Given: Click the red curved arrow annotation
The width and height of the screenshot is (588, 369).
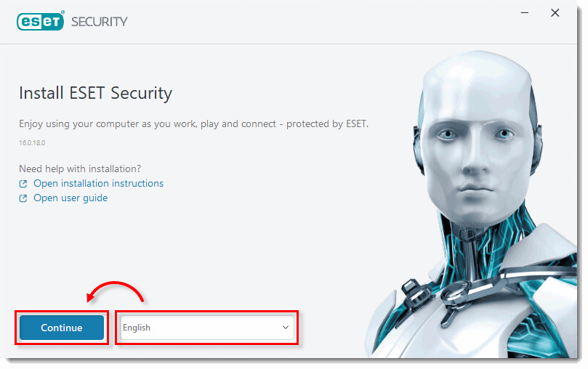Looking at the screenshot, I should click(x=115, y=292).
